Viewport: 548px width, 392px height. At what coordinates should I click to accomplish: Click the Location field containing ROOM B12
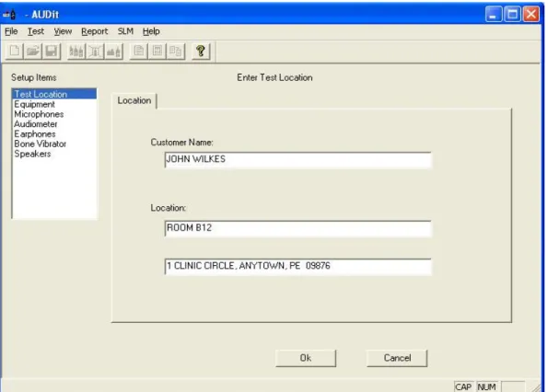point(297,228)
